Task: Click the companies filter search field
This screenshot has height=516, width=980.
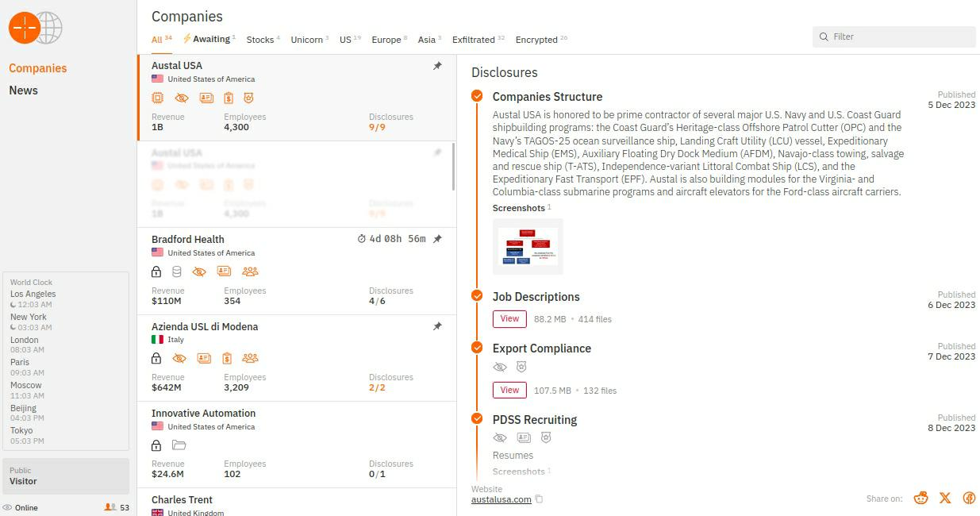Action: 894,37
